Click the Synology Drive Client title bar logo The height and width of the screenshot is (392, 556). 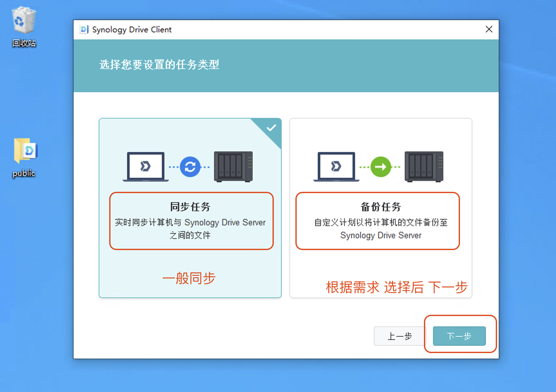(x=84, y=29)
